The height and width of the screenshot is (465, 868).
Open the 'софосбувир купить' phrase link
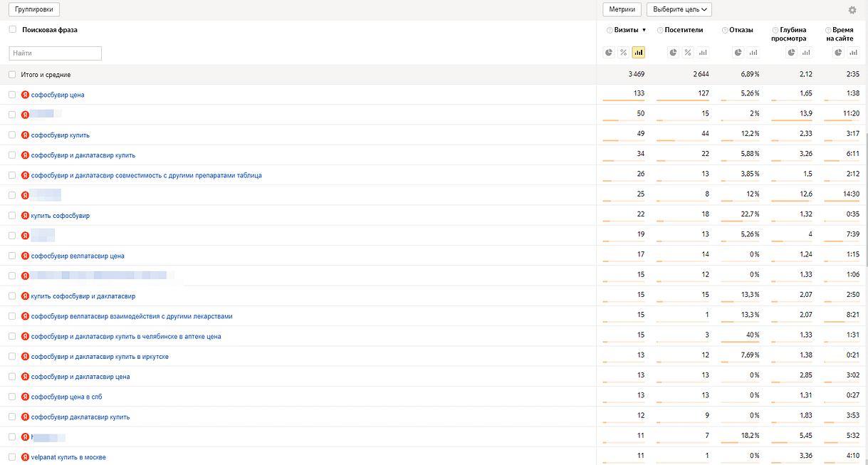(60, 135)
